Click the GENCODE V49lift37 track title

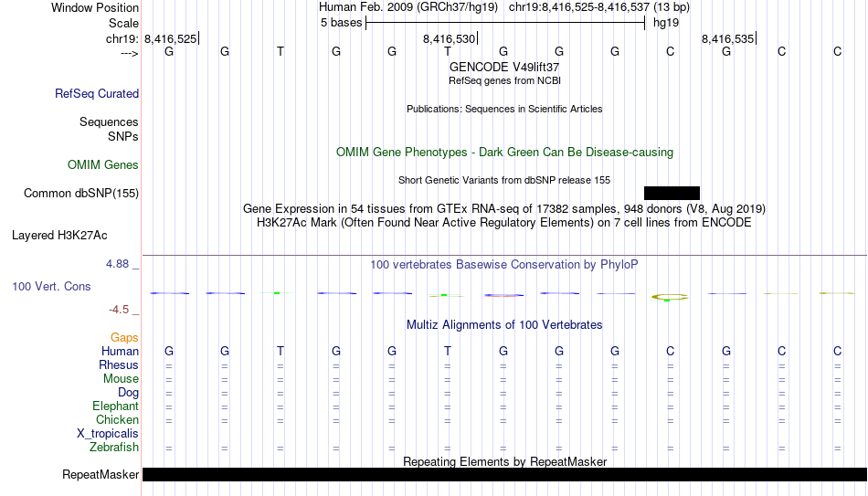click(x=504, y=67)
